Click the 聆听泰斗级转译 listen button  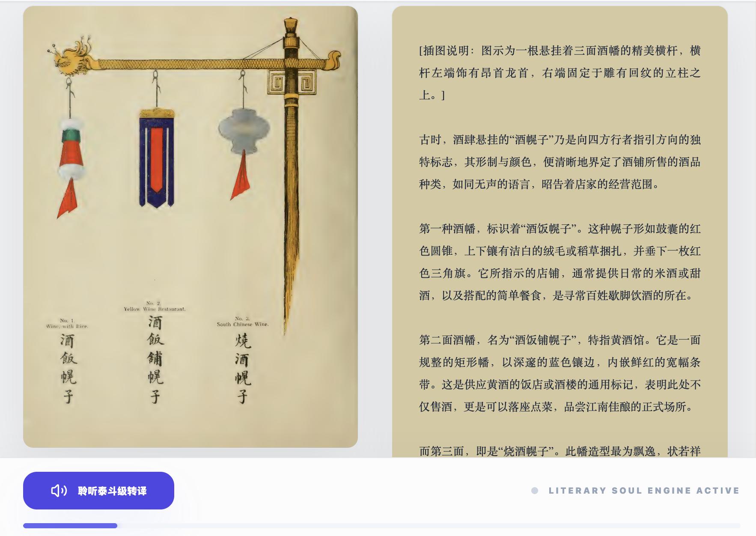click(x=98, y=491)
